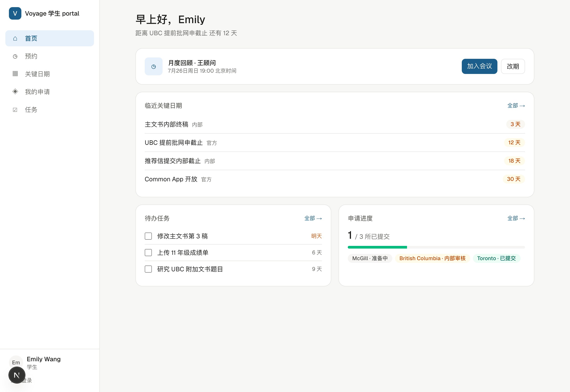Select the 主文书内部终稿 date row
570x392 pixels.
335,125
